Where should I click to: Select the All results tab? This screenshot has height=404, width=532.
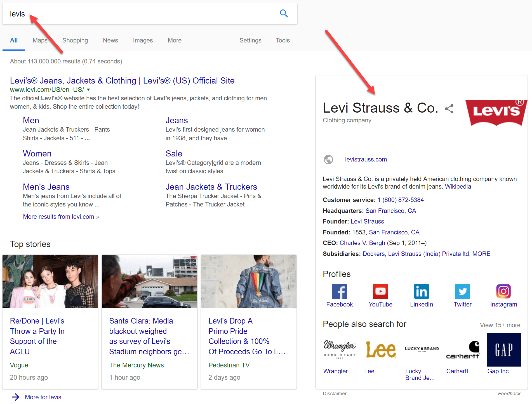pyautogui.click(x=14, y=41)
